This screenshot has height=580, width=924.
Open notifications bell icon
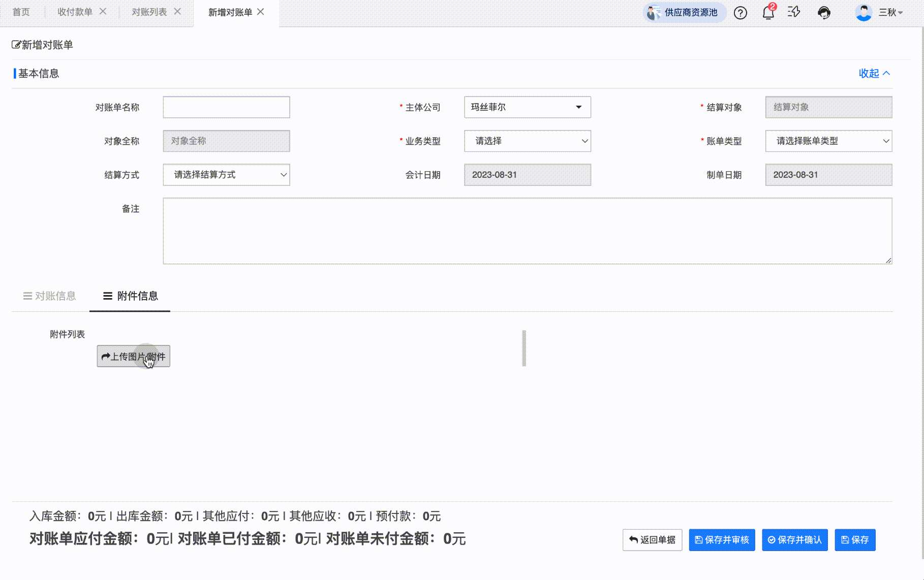[768, 13]
